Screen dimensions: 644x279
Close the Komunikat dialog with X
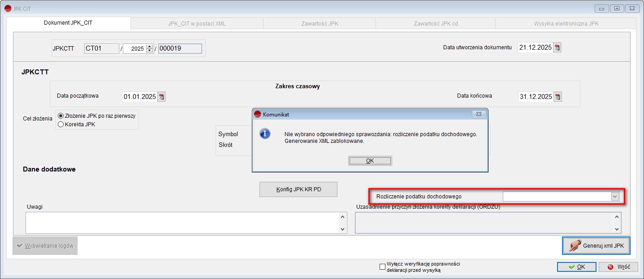[x=479, y=114]
